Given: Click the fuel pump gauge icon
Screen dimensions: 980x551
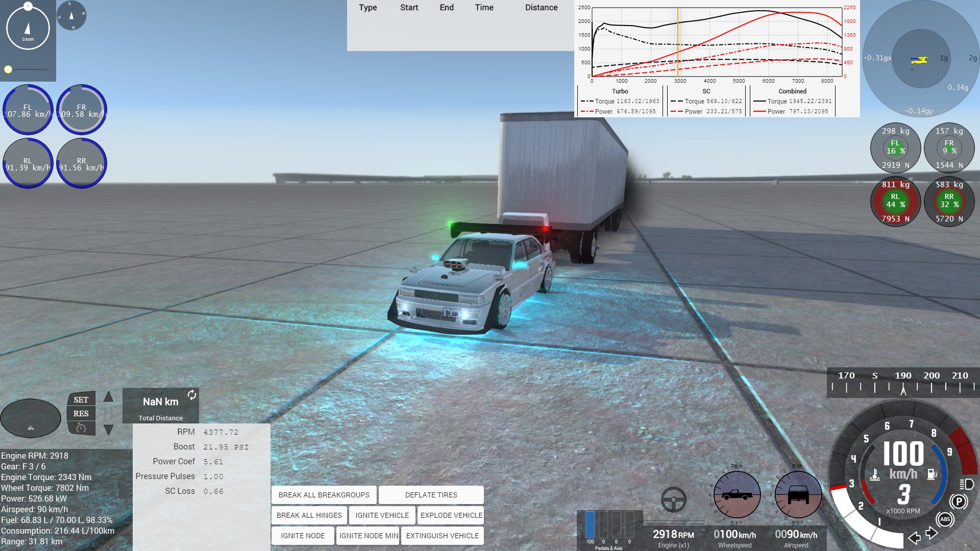Looking at the screenshot, I should (932, 474).
